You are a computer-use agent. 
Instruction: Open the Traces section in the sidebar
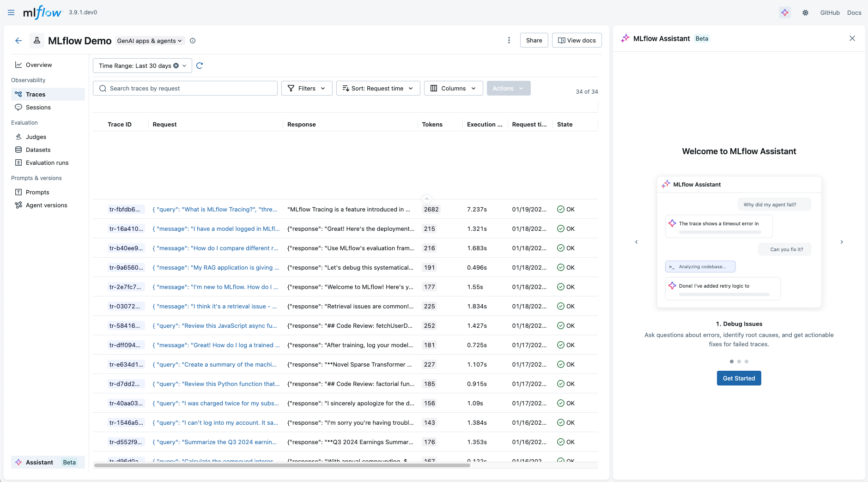pyautogui.click(x=35, y=94)
